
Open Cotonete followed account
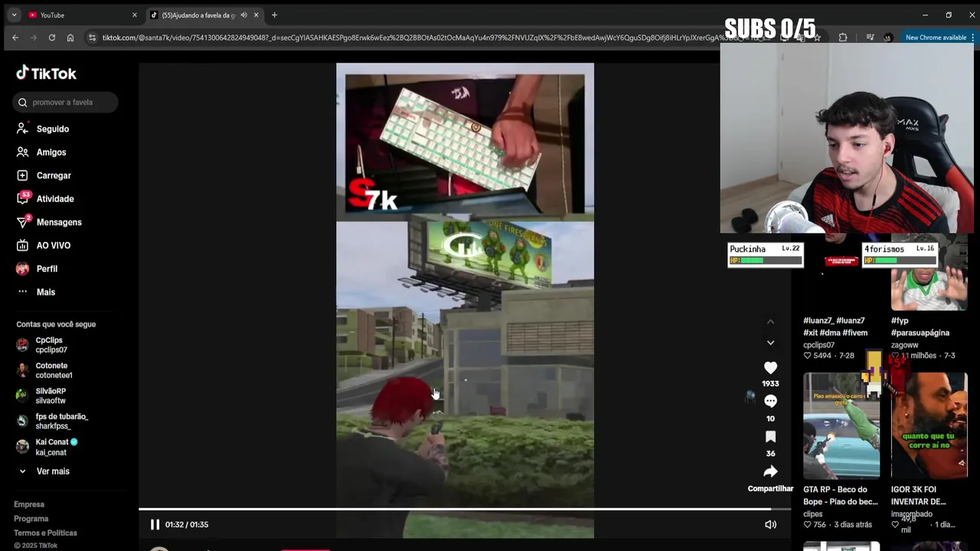[54, 370]
